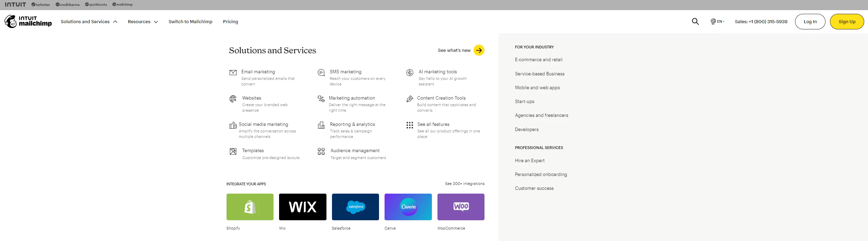Click the yellow Sign Up button
Image resolution: width=868 pixels, height=241 pixels.
click(x=847, y=21)
